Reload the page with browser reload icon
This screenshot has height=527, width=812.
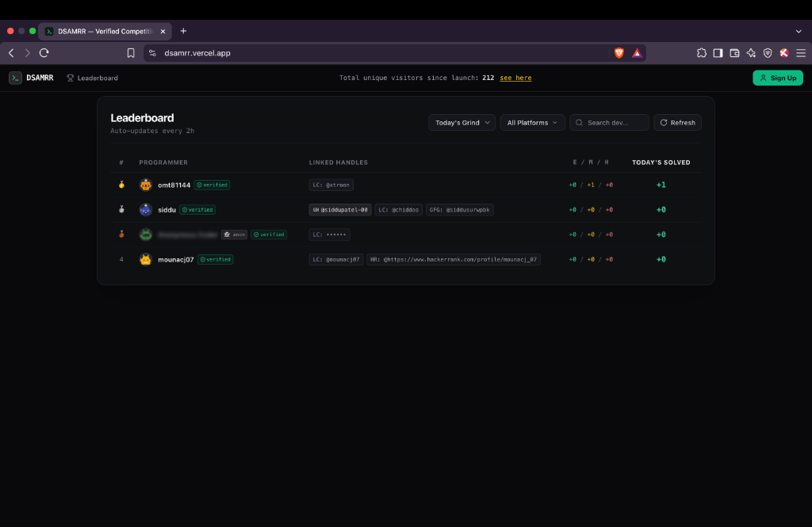[x=44, y=53]
